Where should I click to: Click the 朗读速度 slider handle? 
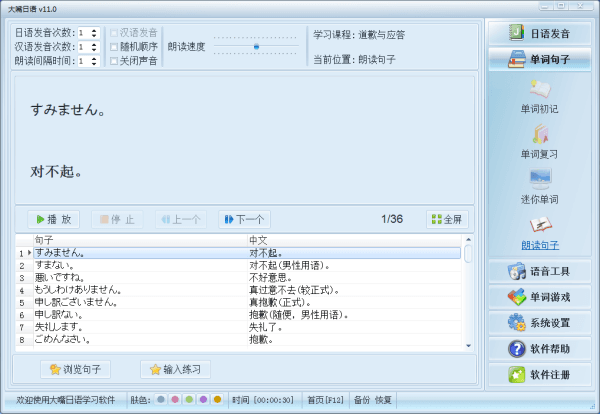point(256,46)
